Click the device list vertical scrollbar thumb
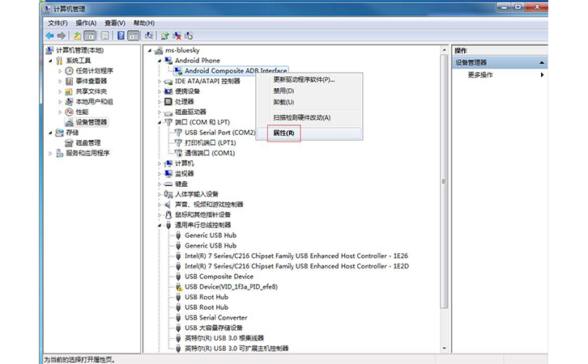Image resolution: width=588 pixels, height=364 pixels. (445, 182)
